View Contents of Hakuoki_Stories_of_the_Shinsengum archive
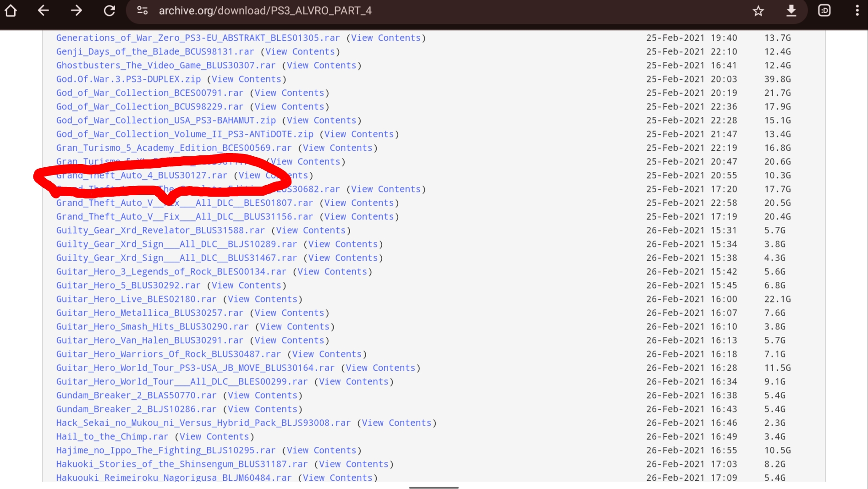 (354, 464)
